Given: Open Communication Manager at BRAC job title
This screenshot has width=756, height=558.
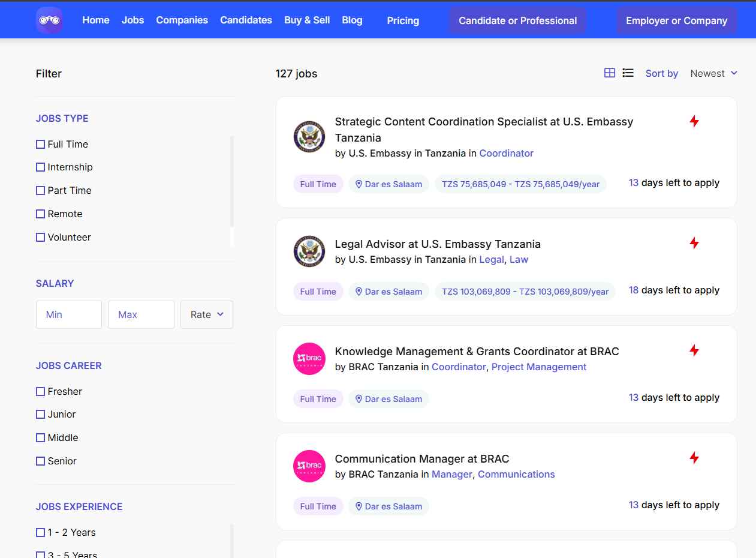Looking at the screenshot, I should [x=422, y=458].
